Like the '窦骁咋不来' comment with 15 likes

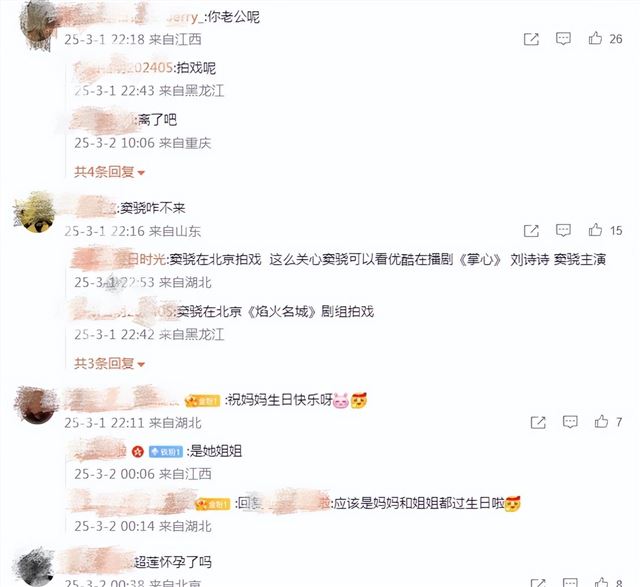click(x=595, y=230)
